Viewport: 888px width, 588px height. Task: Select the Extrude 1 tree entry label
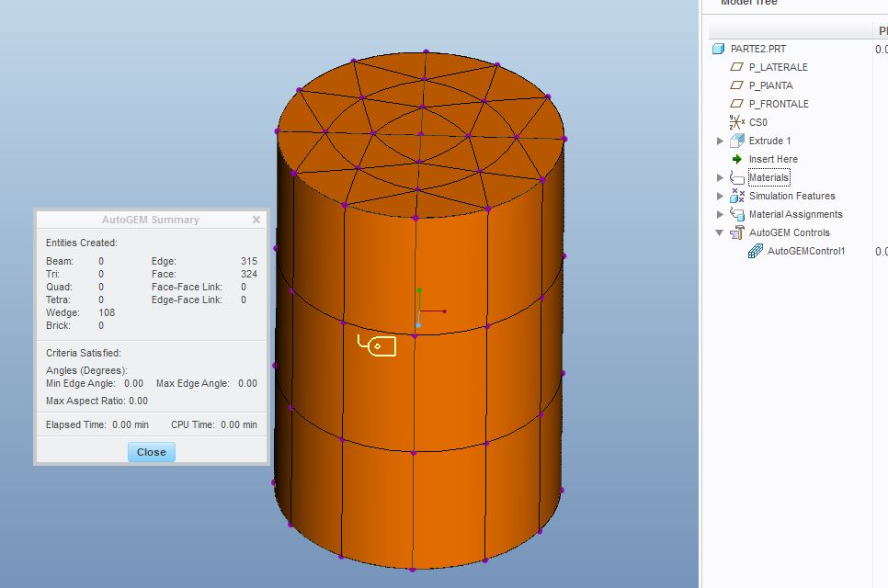point(769,141)
